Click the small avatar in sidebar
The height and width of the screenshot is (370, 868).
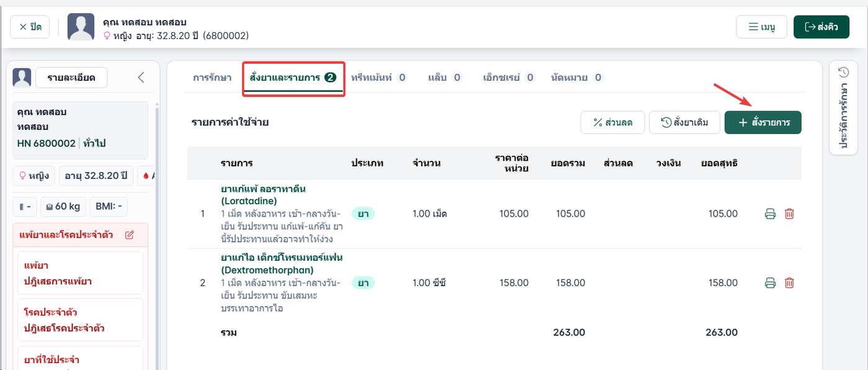22,78
